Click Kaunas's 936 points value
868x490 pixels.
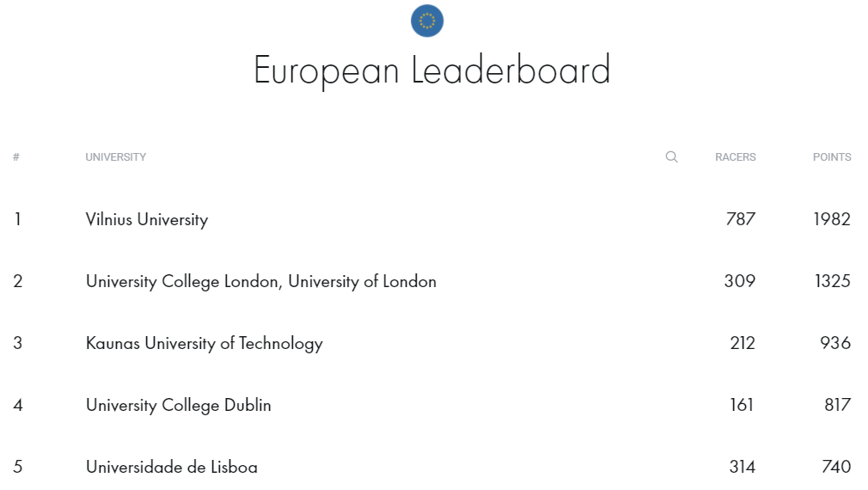click(x=835, y=343)
